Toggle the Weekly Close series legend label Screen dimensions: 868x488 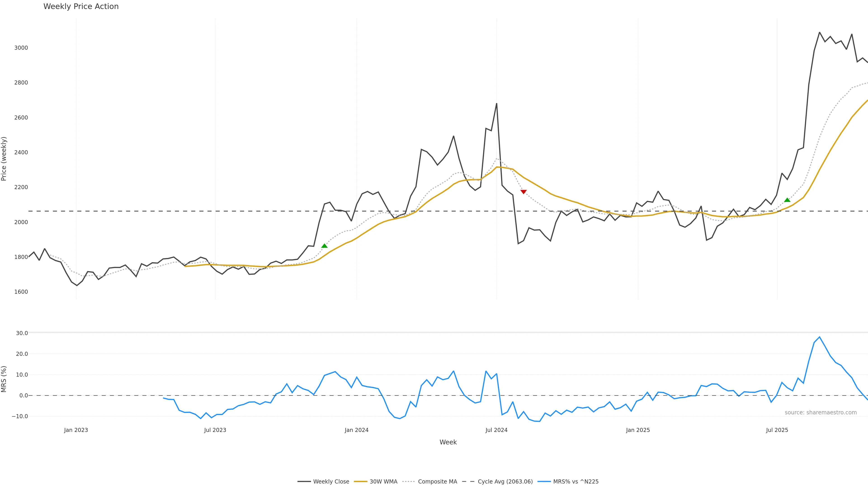[x=331, y=482]
